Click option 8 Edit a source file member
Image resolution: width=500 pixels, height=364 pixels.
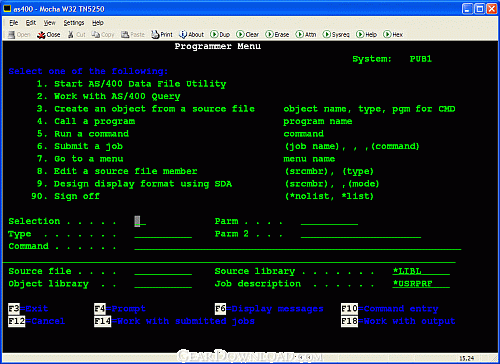tap(117, 171)
